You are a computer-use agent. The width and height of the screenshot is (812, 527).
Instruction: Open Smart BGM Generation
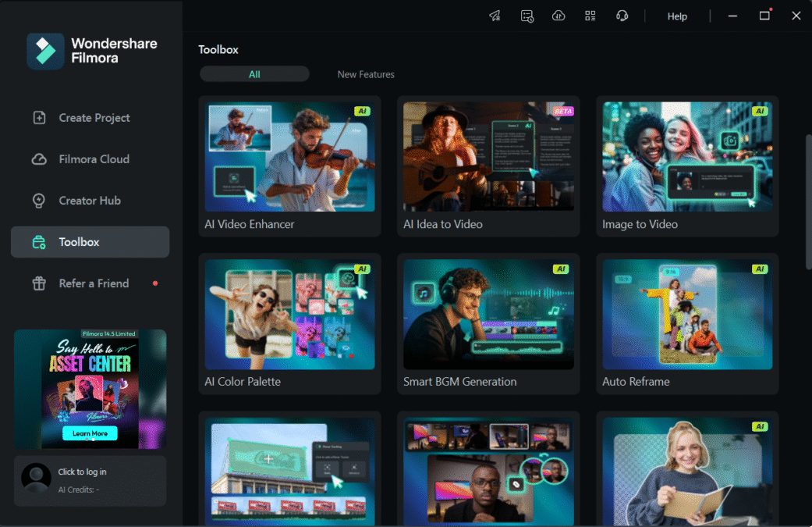(488, 324)
